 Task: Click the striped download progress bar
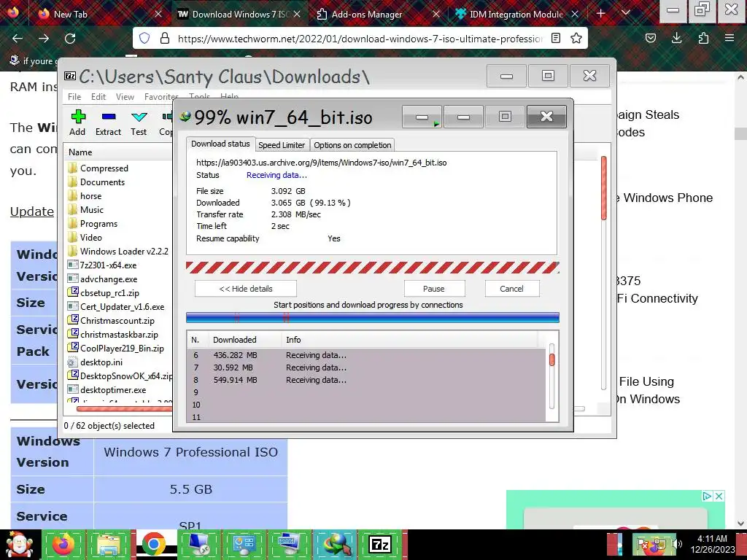[373, 268]
